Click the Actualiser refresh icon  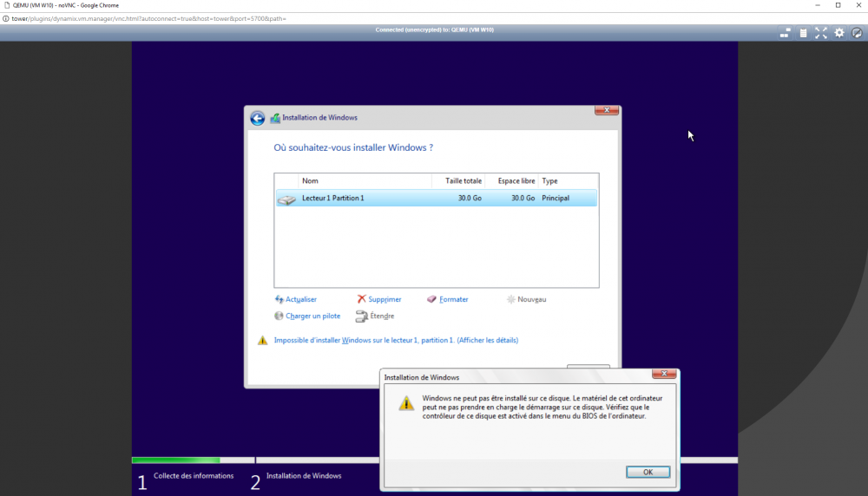pos(279,299)
